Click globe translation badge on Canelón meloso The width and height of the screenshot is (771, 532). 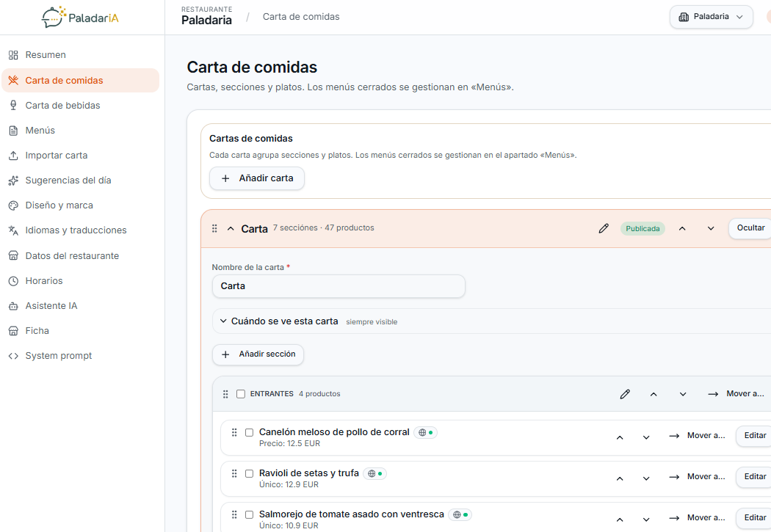425,433
